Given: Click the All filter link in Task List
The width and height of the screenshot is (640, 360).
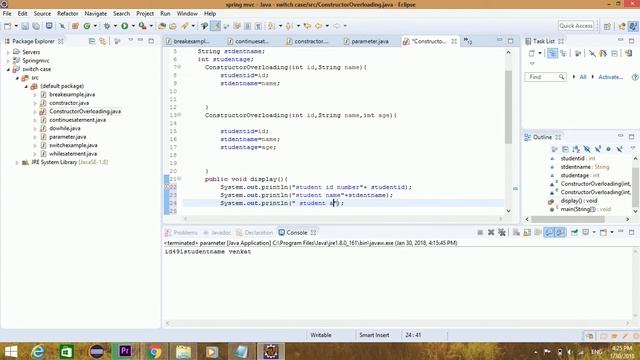Looking at the screenshot, I should (583, 77).
